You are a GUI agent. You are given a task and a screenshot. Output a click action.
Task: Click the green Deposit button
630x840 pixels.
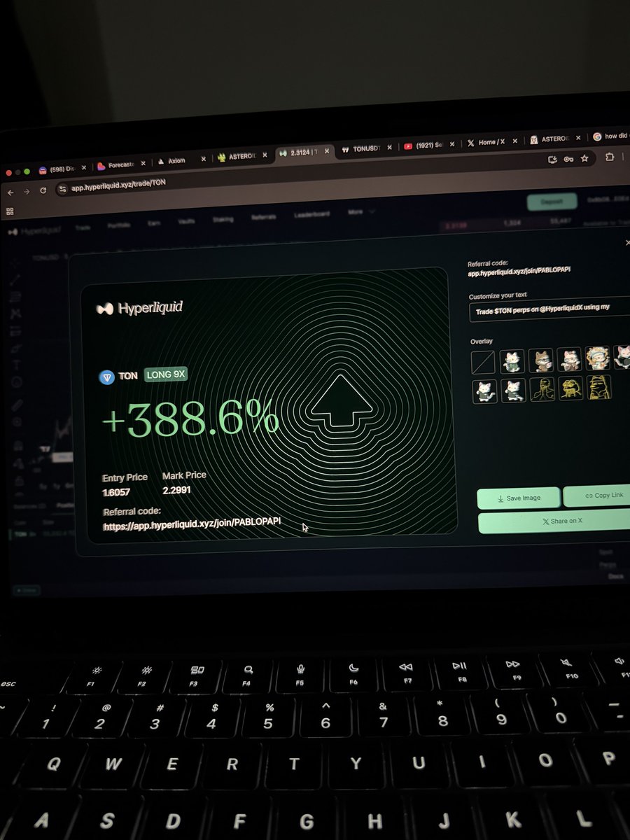552,202
